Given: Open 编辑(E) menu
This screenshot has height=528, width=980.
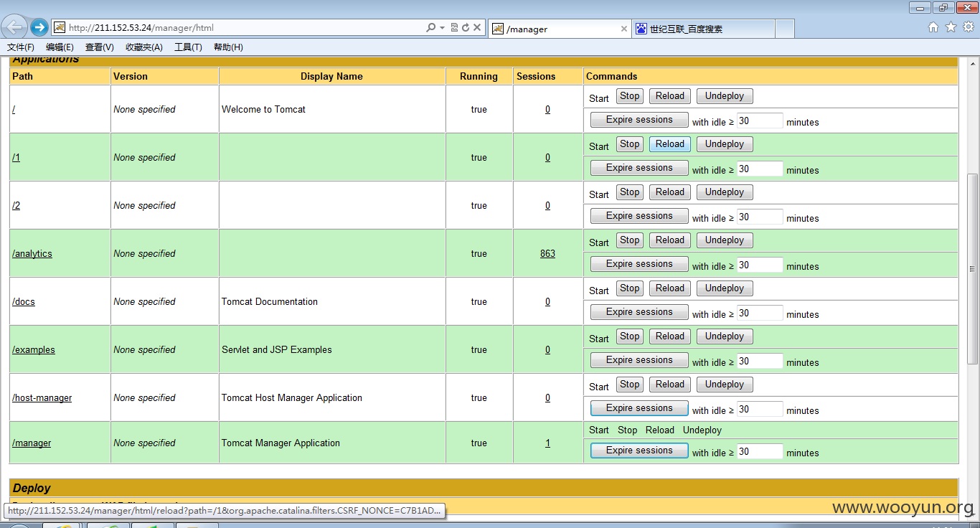Looking at the screenshot, I should [x=60, y=47].
